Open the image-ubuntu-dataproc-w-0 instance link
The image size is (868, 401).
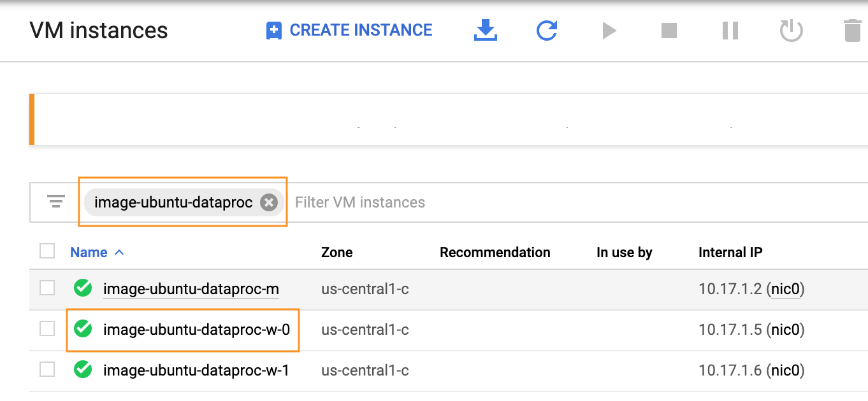tap(196, 330)
